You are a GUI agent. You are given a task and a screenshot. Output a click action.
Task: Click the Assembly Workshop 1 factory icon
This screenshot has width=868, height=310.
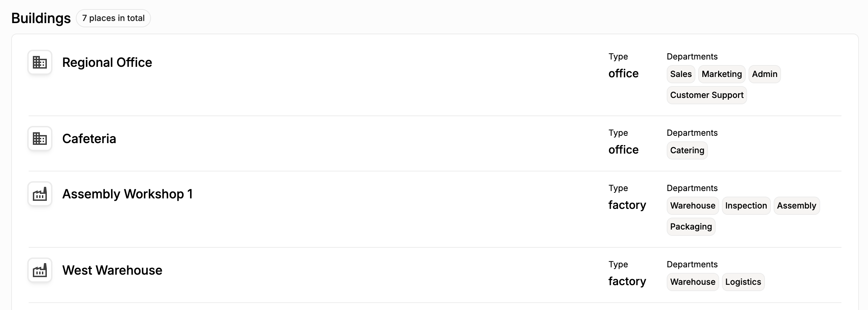pyautogui.click(x=40, y=194)
